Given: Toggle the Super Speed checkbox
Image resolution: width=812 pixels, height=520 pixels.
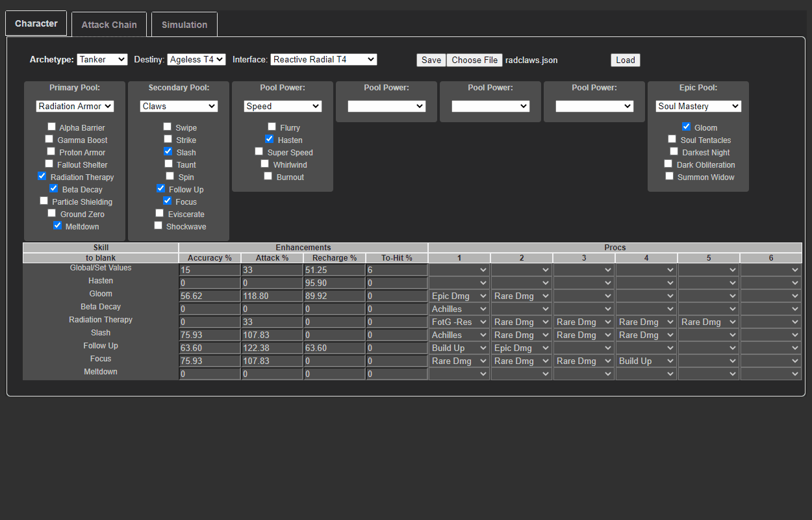Looking at the screenshot, I should point(259,151).
